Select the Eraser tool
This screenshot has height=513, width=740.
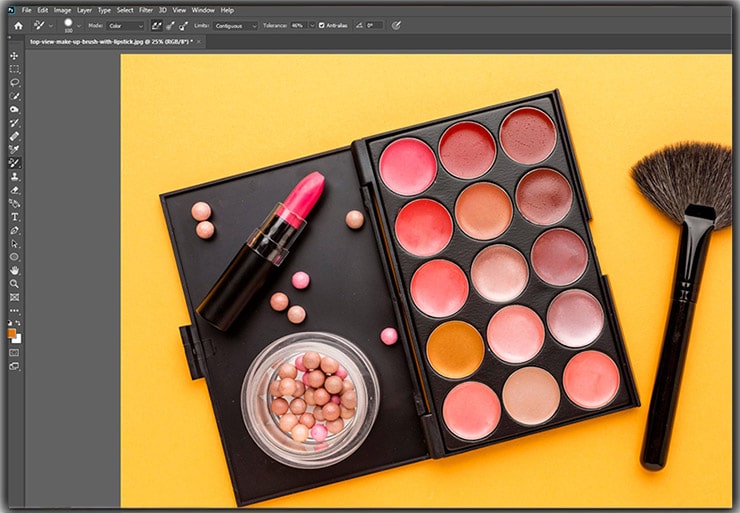(x=14, y=189)
